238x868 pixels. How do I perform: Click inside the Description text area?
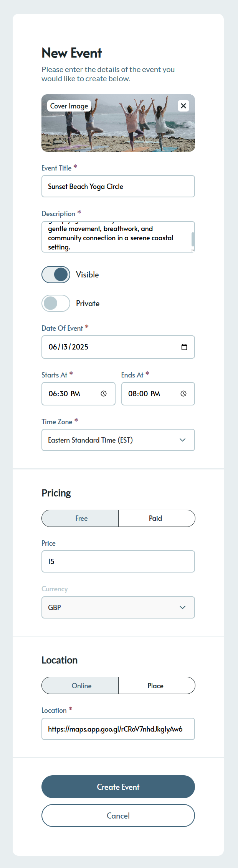[115, 238]
